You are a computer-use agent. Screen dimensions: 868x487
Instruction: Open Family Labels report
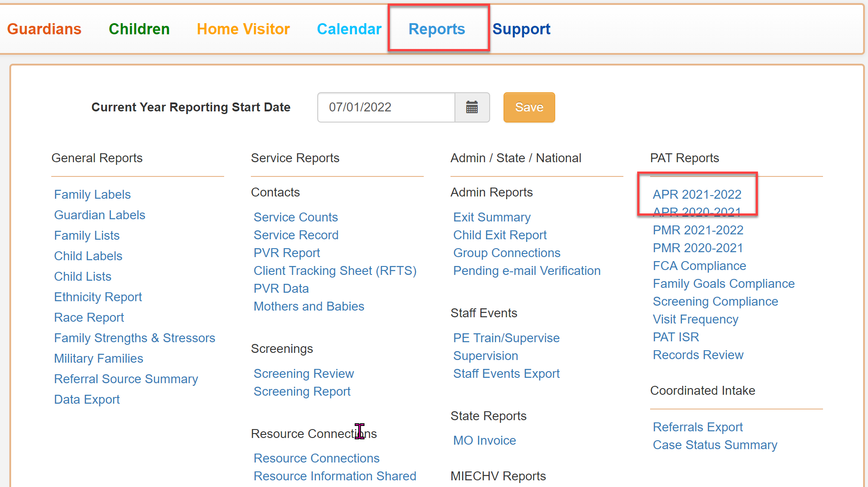click(92, 195)
